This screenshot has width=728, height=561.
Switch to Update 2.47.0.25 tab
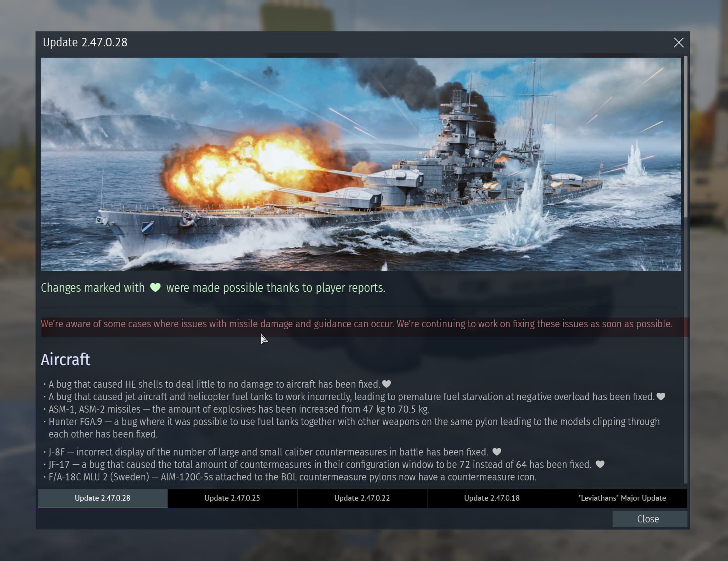click(x=232, y=498)
